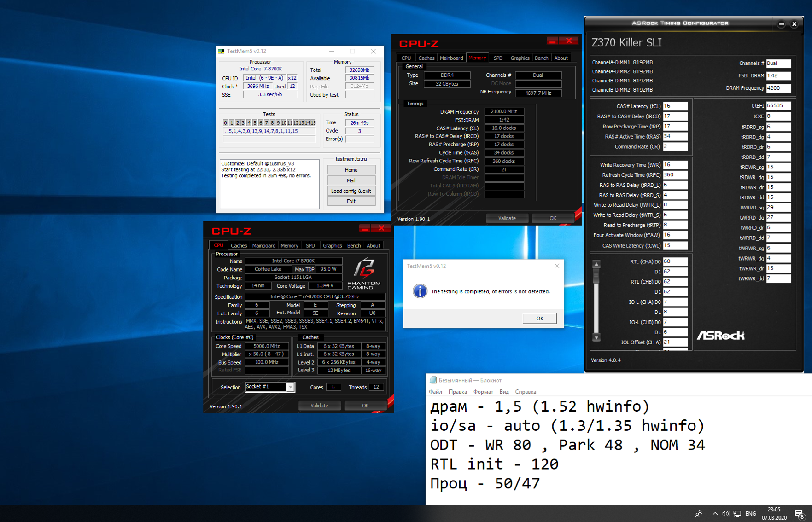Open the Правка menu in Notepad
812x522 pixels.
457,392
